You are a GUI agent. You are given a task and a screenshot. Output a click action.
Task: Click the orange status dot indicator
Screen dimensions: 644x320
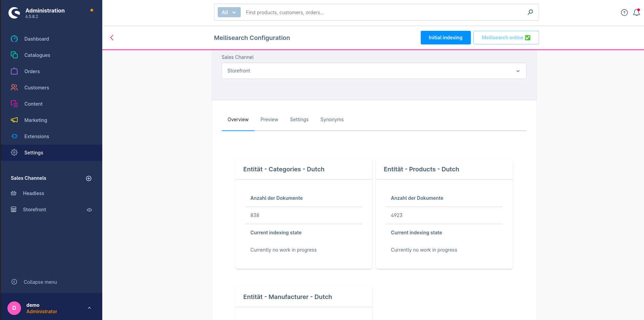pos(92,10)
